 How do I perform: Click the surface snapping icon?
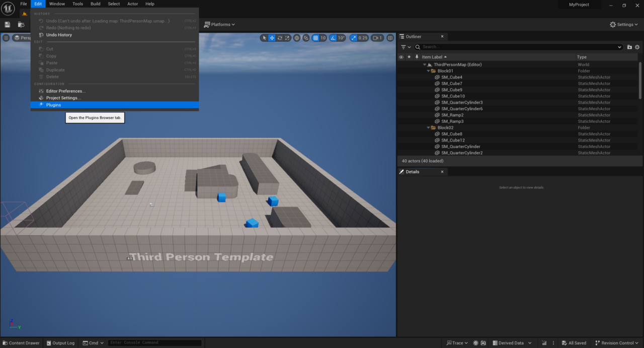click(306, 38)
